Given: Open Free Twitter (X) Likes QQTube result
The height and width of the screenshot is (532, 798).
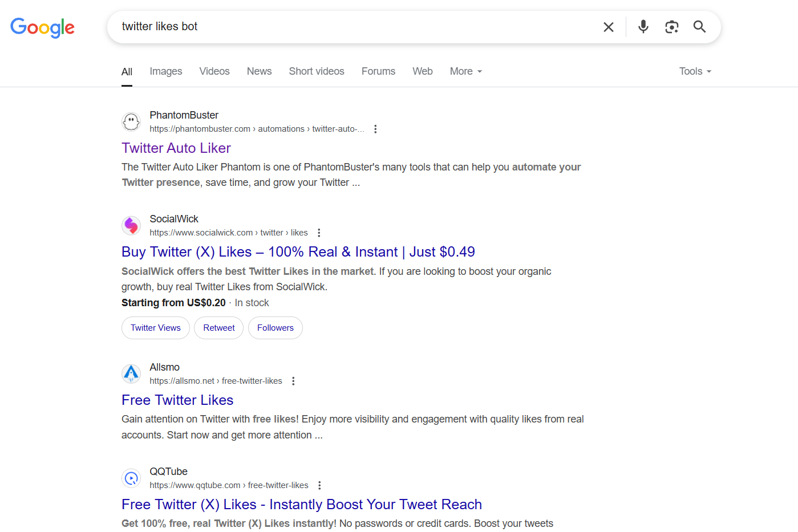Looking at the screenshot, I should click(302, 505).
